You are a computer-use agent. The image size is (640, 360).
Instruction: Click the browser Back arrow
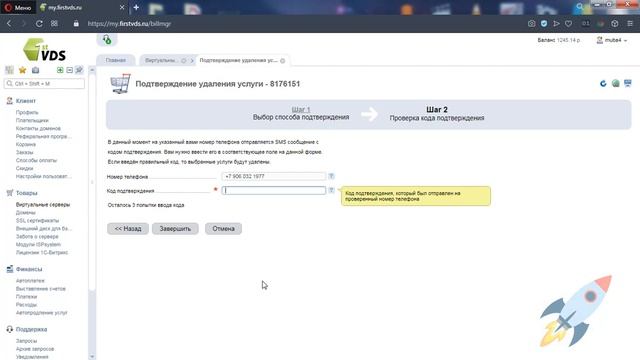click(9, 24)
